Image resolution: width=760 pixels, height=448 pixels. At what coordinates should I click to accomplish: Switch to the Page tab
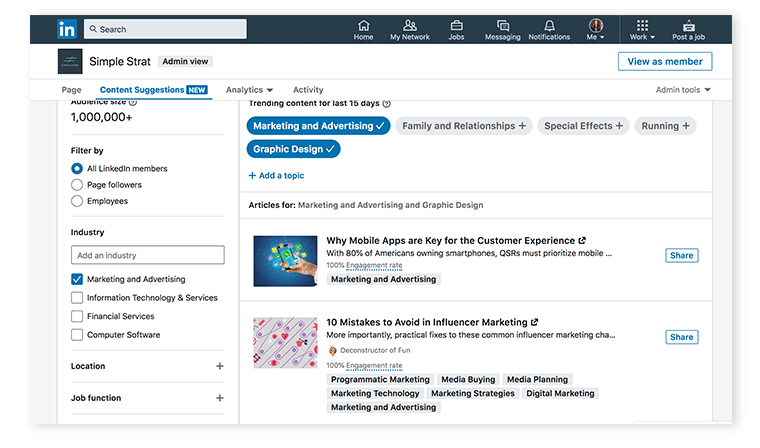[71, 90]
